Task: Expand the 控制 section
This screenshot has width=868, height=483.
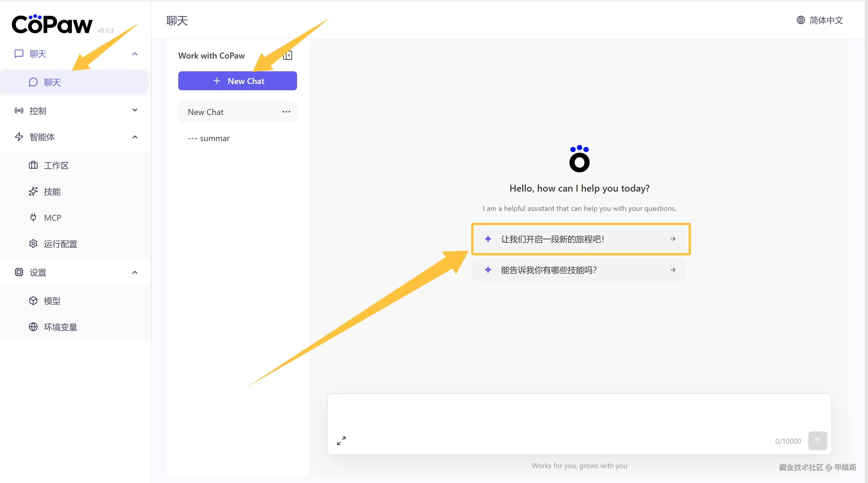Action: [x=135, y=110]
